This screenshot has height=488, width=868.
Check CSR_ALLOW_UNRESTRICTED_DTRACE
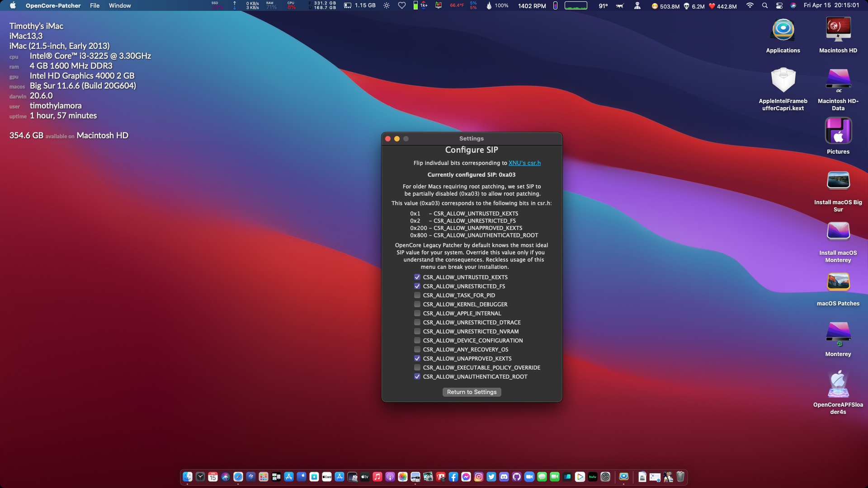[417, 322]
